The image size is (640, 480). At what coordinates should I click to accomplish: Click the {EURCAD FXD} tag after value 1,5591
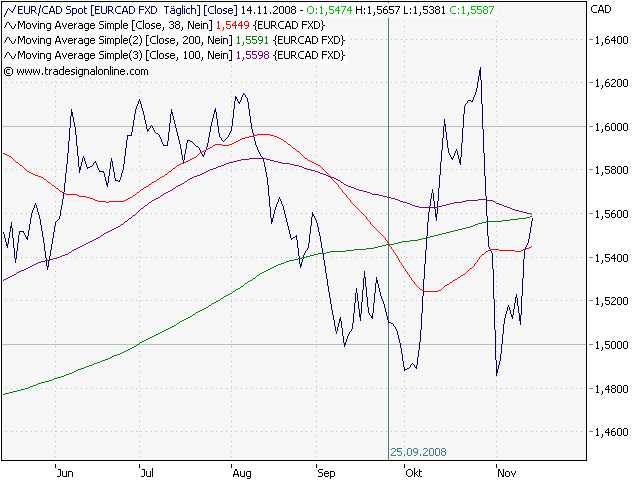click(309, 40)
